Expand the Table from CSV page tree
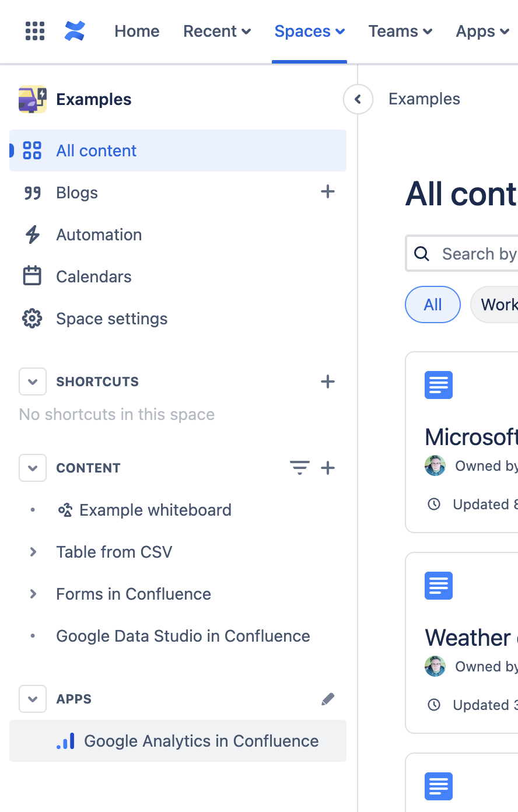Image resolution: width=518 pixels, height=812 pixels. pyautogui.click(x=33, y=552)
